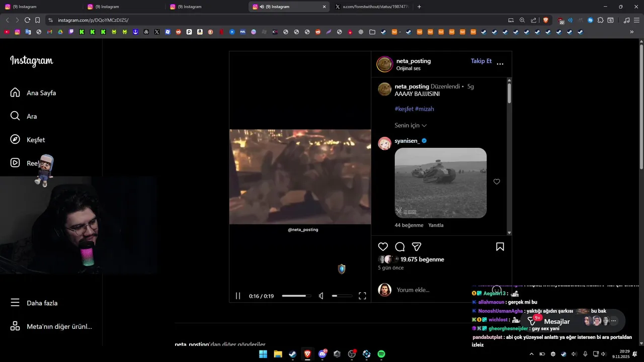
Task: Click the address bar URL
Action: click(x=93, y=20)
